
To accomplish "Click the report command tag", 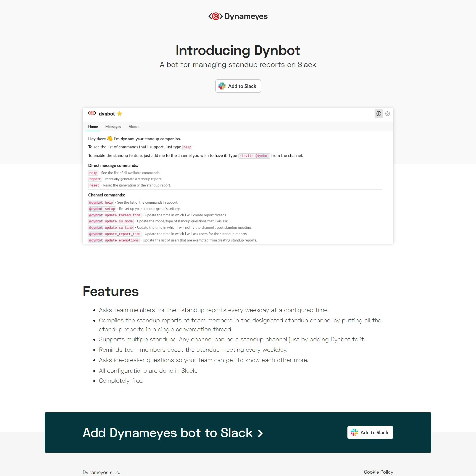I will tap(95, 179).
